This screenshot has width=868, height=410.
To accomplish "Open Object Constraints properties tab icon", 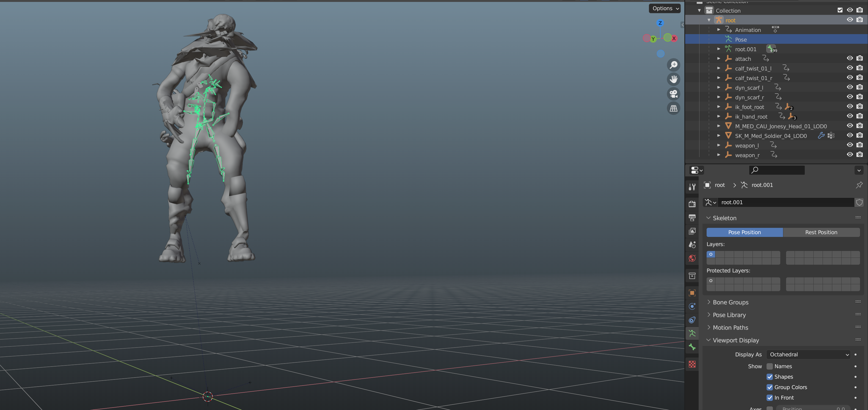I will coord(692,320).
